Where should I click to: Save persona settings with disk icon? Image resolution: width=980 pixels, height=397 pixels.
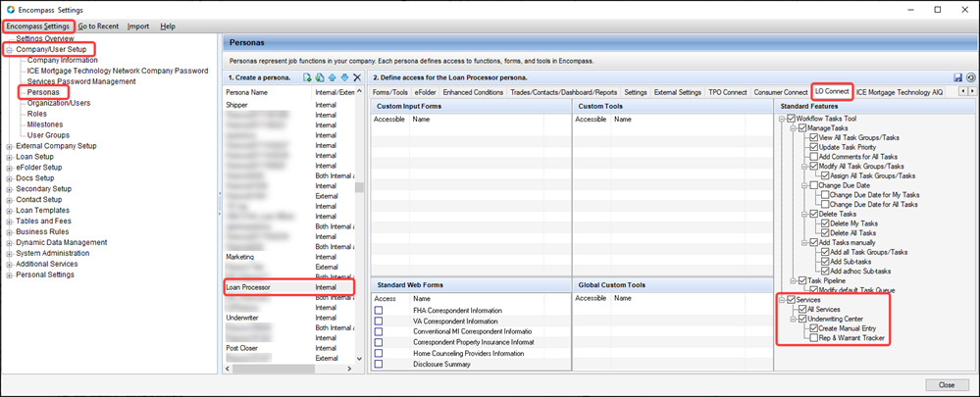pyautogui.click(x=957, y=76)
